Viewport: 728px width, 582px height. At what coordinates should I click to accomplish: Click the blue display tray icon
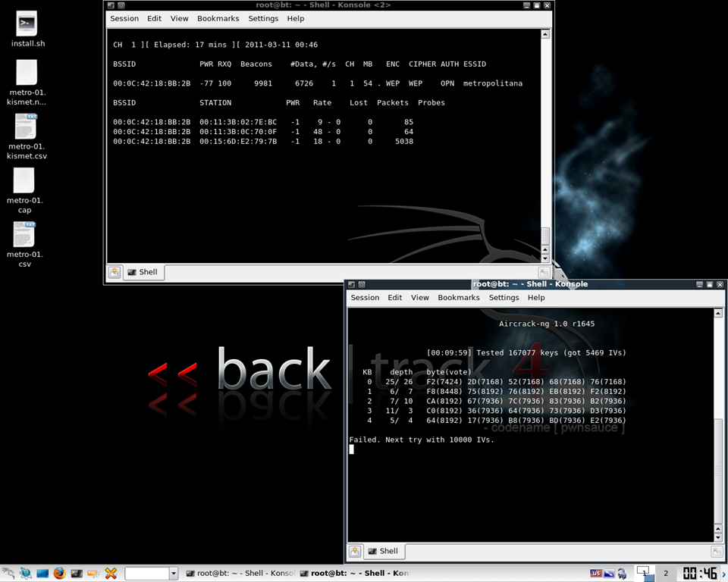tap(609, 573)
